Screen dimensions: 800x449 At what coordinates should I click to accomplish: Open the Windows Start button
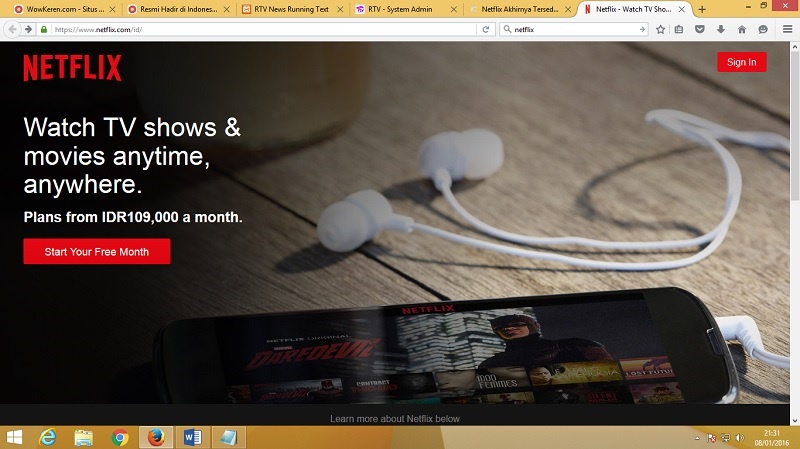click(x=14, y=437)
